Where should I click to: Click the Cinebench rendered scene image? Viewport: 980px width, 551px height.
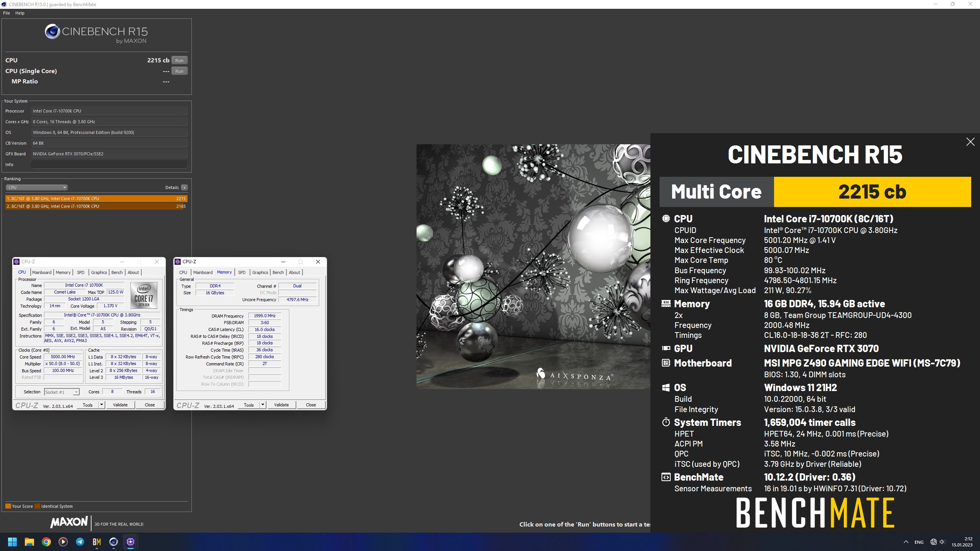point(533,267)
